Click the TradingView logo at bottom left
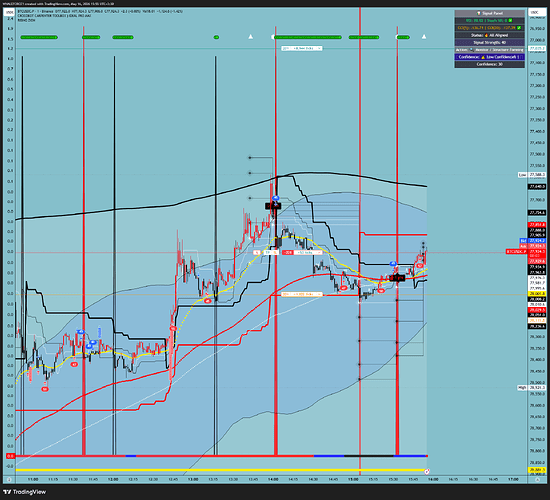 [x=25, y=492]
